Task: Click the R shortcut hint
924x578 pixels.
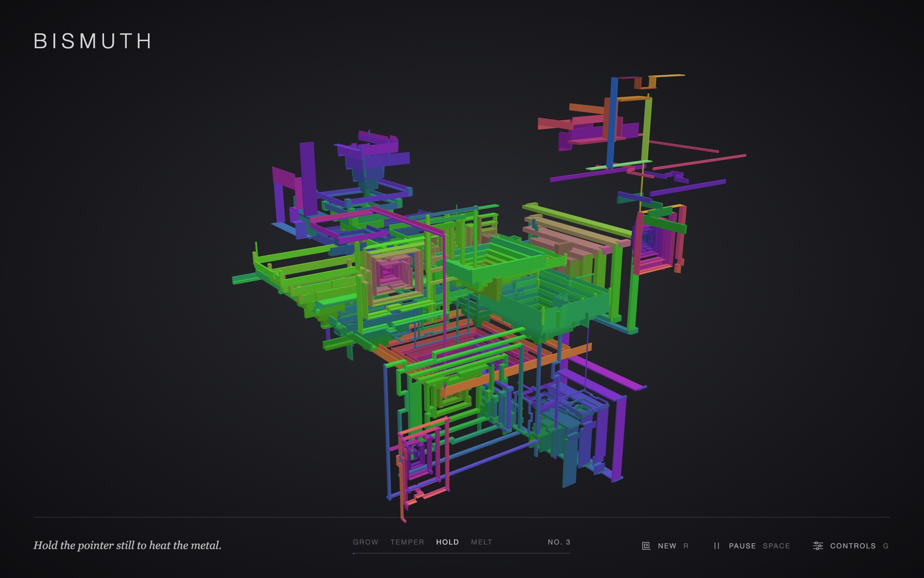Action: tap(686, 546)
